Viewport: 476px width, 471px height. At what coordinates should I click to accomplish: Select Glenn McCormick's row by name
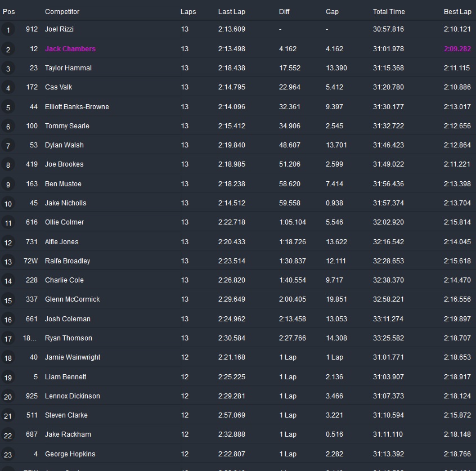click(72, 299)
